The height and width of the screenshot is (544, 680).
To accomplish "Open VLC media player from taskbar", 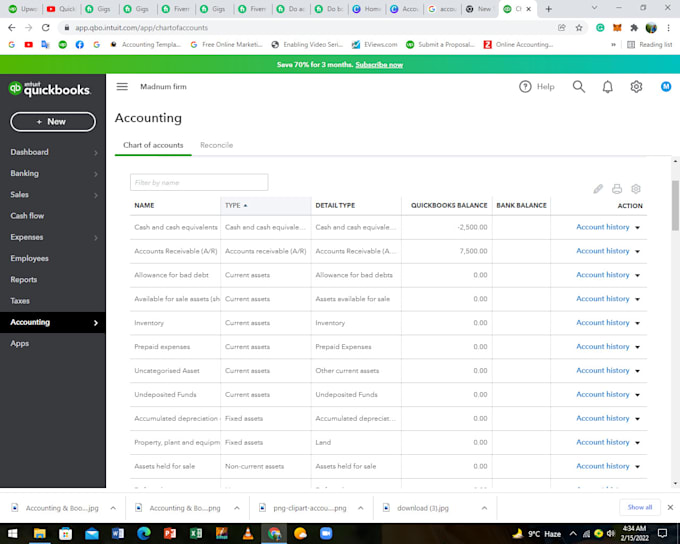I will 248,534.
